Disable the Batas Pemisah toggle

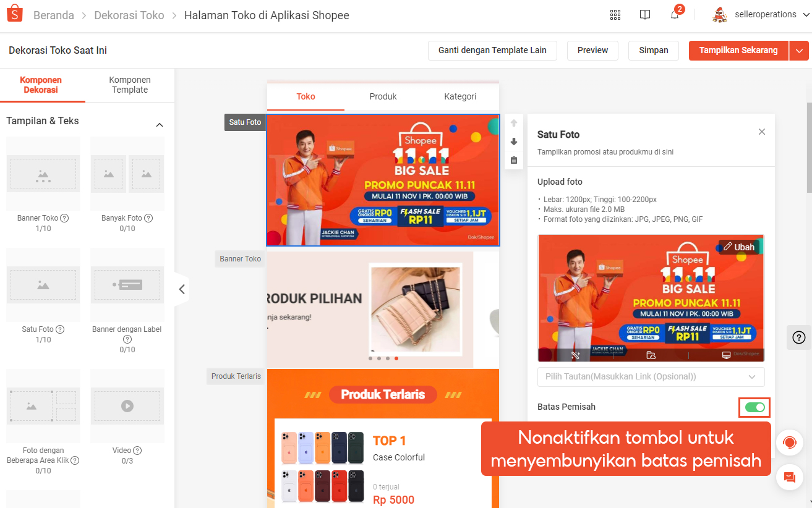[754, 407]
